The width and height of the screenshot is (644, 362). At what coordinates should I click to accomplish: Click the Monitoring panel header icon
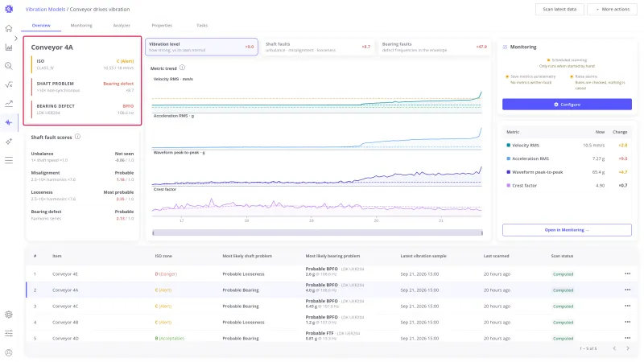(505, 47)
